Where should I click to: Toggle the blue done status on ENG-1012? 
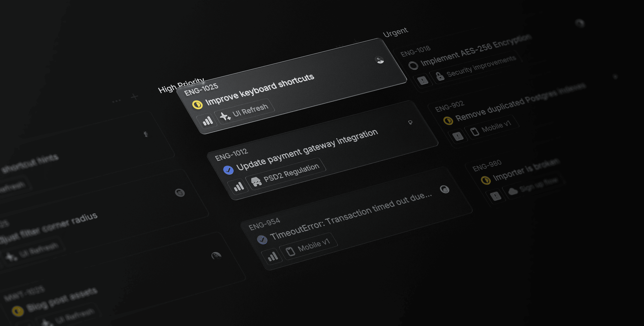pyautogui.click(x=228, y=170)
